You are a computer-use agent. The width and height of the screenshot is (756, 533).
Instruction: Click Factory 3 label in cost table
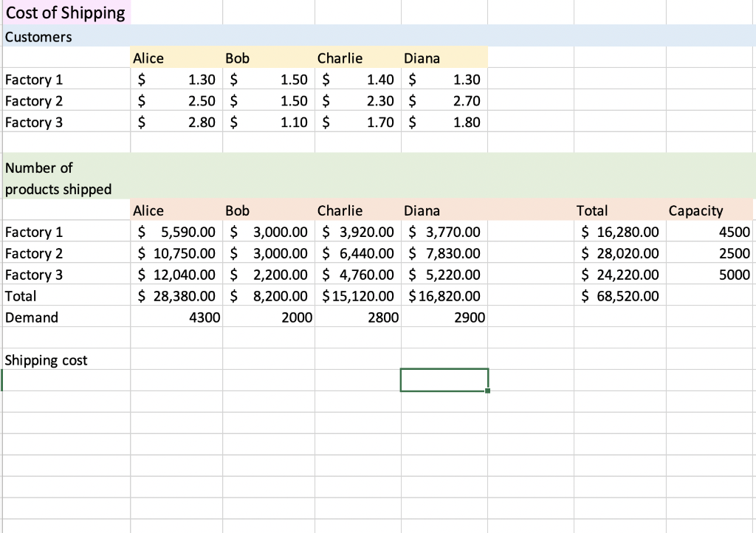66,122
